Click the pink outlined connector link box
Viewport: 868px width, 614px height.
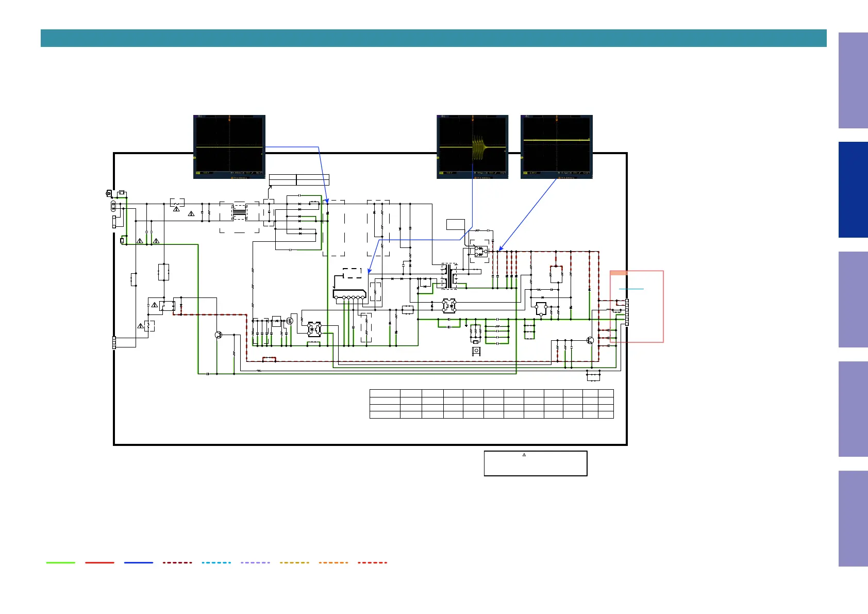(637, 306)
